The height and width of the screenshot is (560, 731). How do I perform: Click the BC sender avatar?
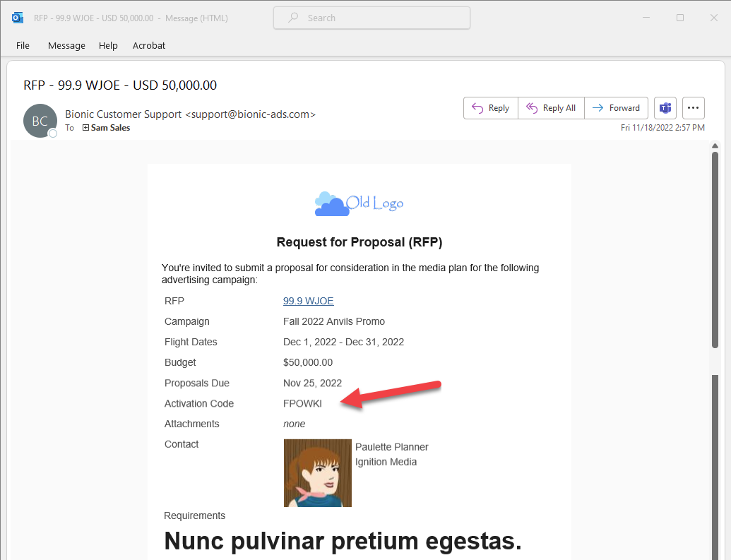[40, 121]
